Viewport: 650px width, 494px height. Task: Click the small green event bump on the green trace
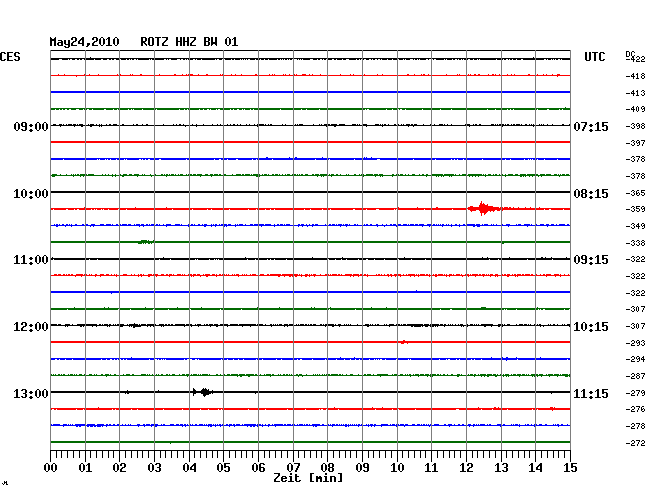146,242
